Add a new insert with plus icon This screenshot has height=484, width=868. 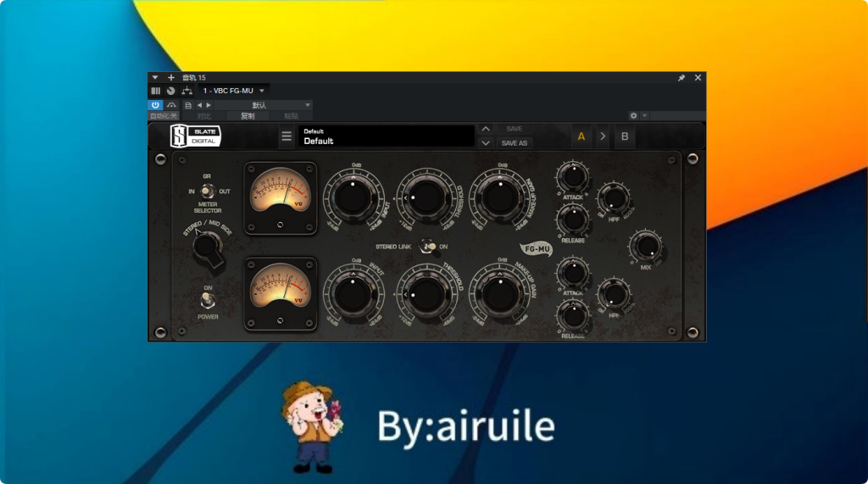pyautogui.click(x=171, y=77)
